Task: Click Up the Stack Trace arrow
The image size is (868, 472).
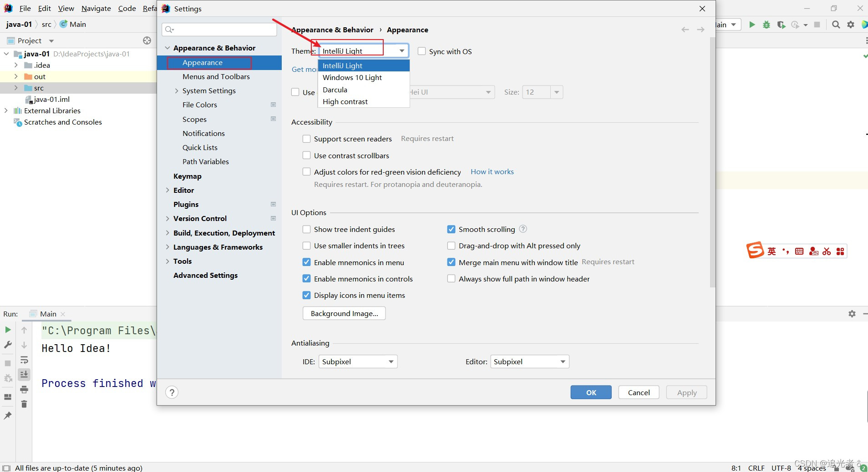Action: (24, 330)
